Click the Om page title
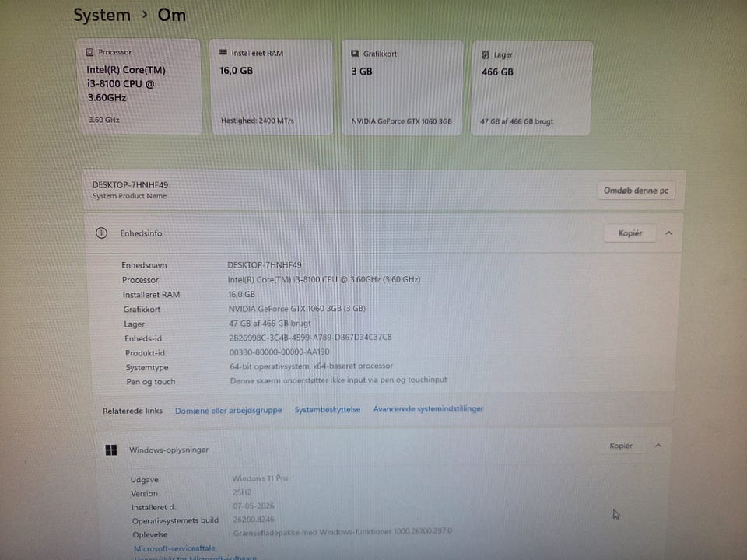The width and height of the screenshot is (747, 560). (171, 16)
